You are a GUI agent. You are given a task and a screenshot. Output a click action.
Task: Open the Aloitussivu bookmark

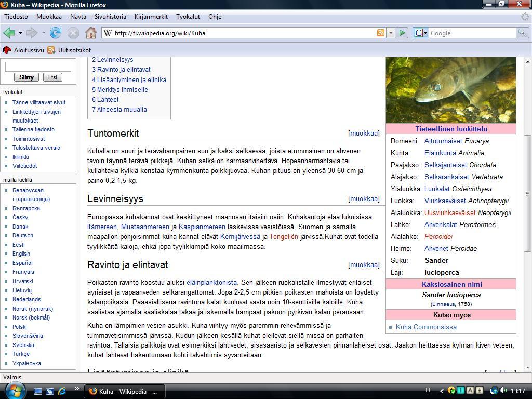23,50
